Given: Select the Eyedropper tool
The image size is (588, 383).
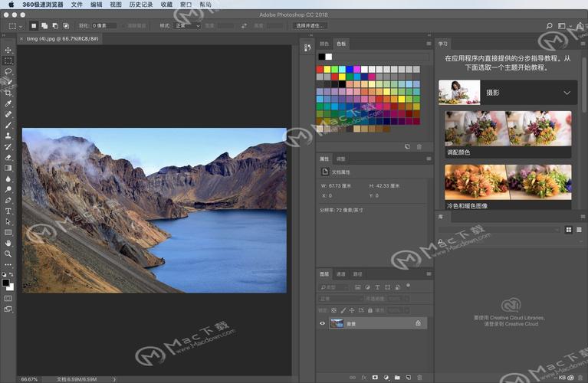Looking at the screenshot, I should pyautogui.click(x=8, y=103).
